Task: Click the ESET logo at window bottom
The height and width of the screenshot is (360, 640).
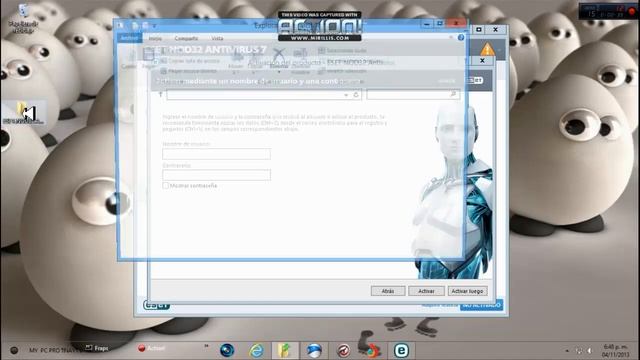Action: coord(156,305)
